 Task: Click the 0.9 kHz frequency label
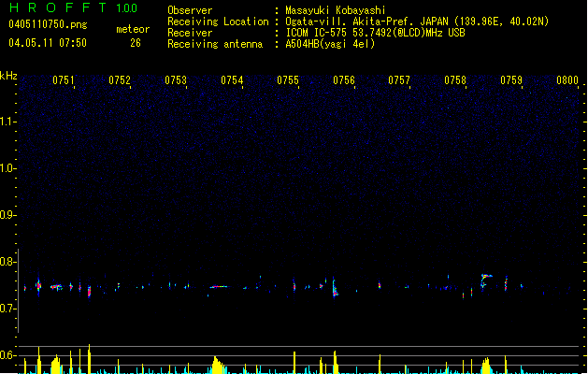click(x=7, y=215)
